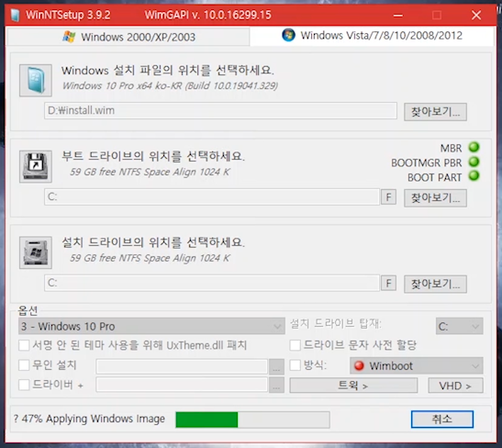The width and height of the screenshot is (502, 448).
Task: Click the D:\install.wim path field
Action: (220, 111)
